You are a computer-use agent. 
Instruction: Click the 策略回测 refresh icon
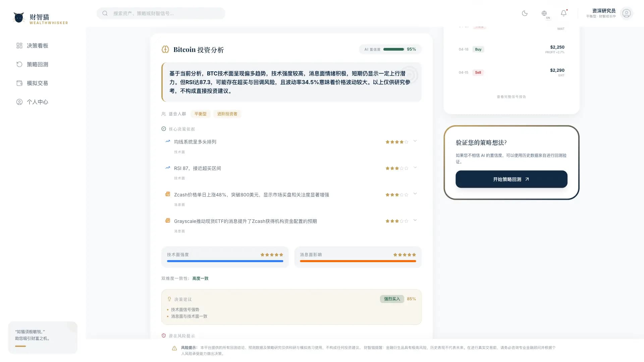pos(19,64)
